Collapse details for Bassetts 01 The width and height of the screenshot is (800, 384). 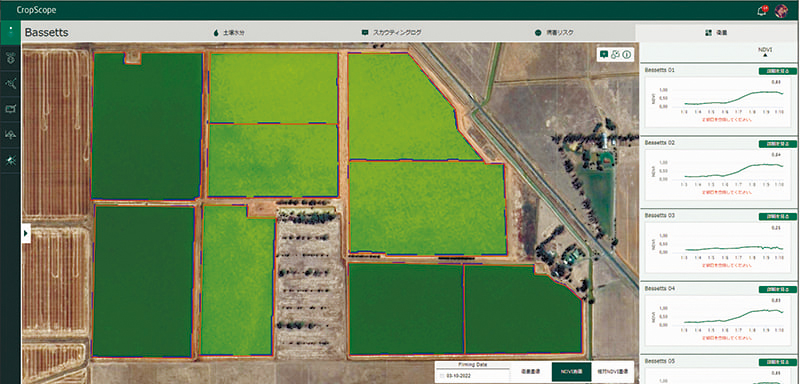tap(777, 71)
